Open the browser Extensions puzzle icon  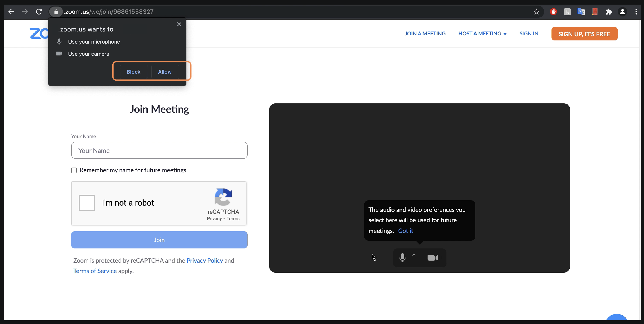[x=608, y=12]
